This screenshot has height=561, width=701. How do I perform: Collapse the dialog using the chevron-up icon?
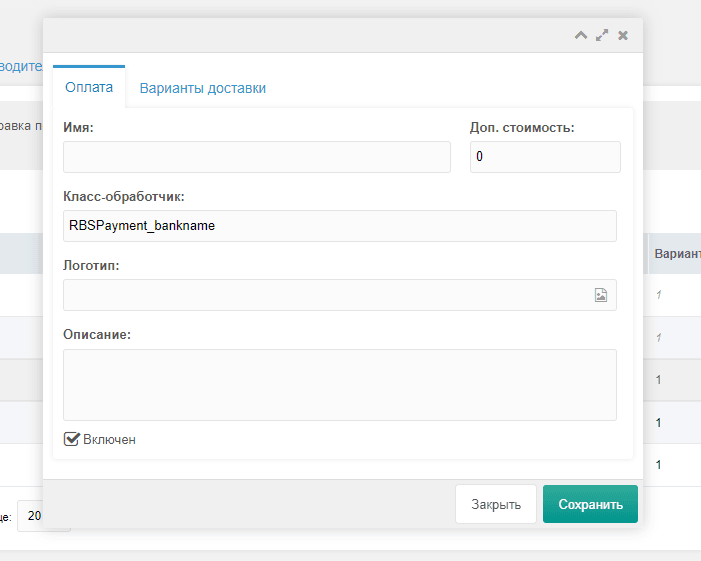pyautogui.click(x=581, y=35)
